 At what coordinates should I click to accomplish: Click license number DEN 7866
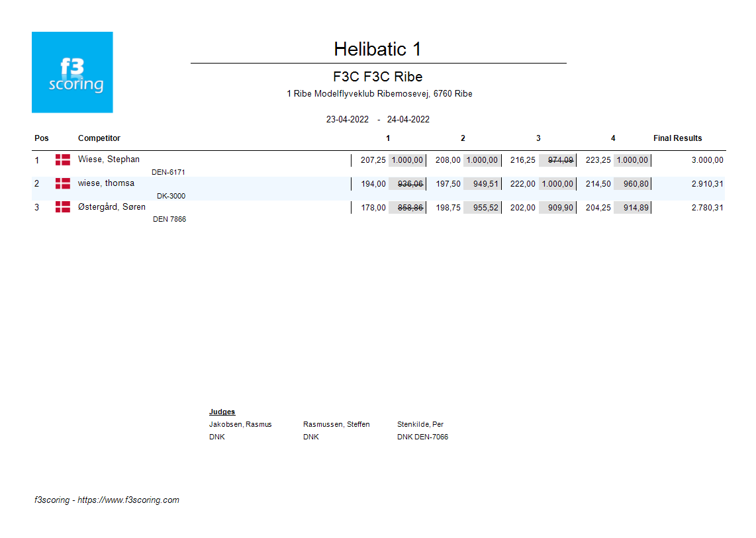coord(169,219)
